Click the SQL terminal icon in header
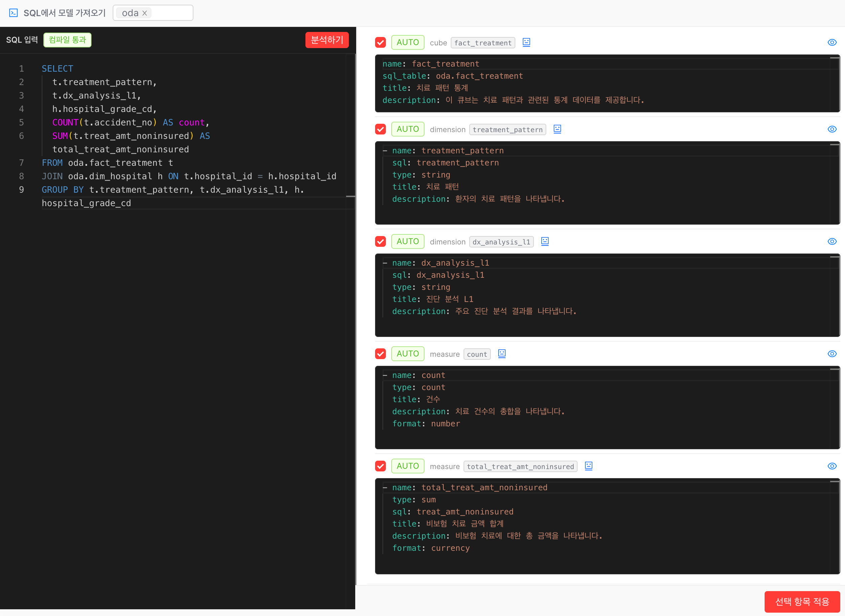This screenshot has height=616, width=845. coord(13,13)
